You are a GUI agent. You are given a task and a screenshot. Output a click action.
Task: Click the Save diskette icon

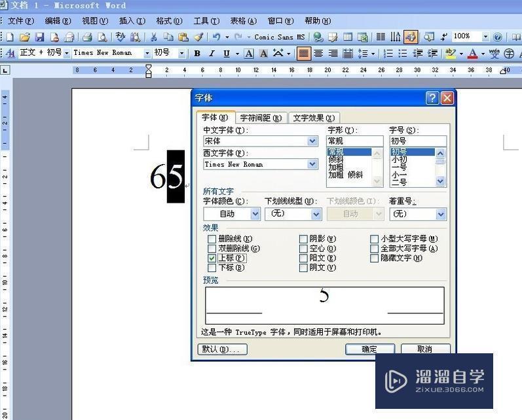[39, 37]
